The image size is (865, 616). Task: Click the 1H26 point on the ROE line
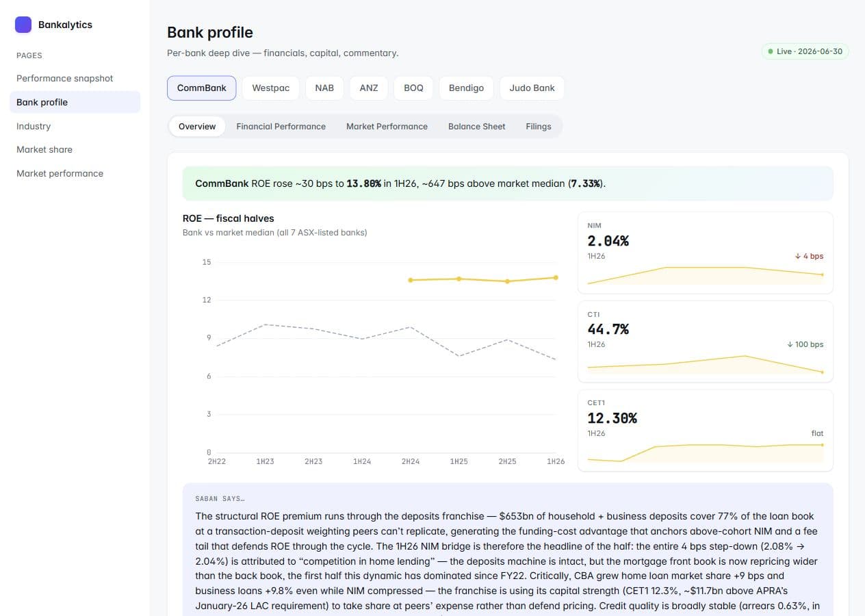pos(556,277)
